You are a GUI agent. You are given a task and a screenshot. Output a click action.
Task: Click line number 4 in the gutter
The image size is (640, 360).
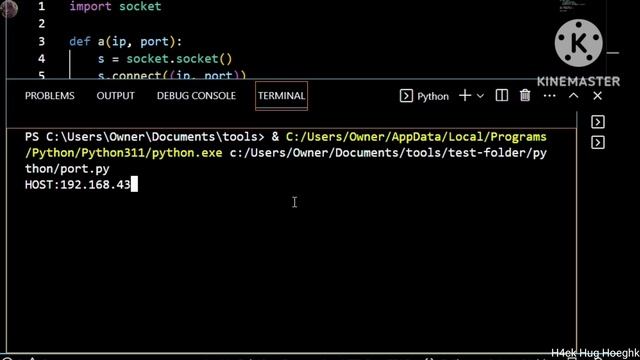point(42,59)
